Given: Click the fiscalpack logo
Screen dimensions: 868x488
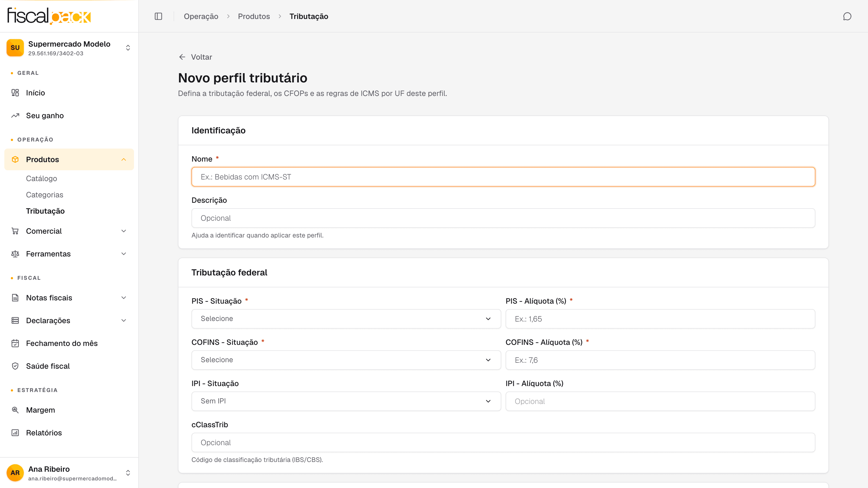Looking at the screenshot, I should 49,16.
